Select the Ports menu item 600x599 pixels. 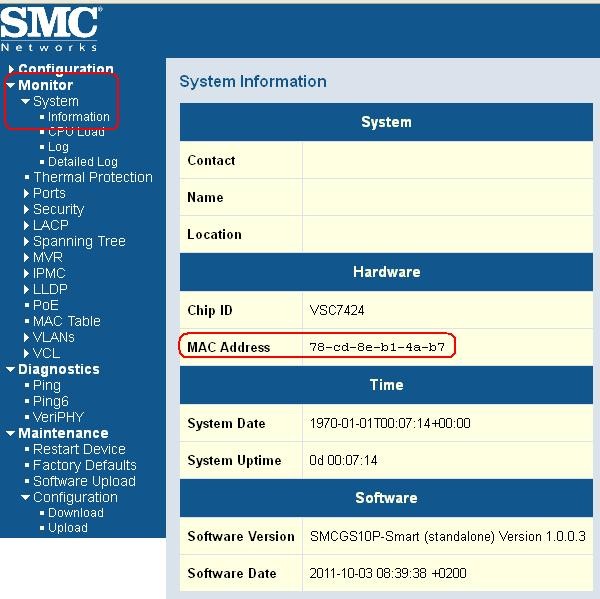point(49,193)
